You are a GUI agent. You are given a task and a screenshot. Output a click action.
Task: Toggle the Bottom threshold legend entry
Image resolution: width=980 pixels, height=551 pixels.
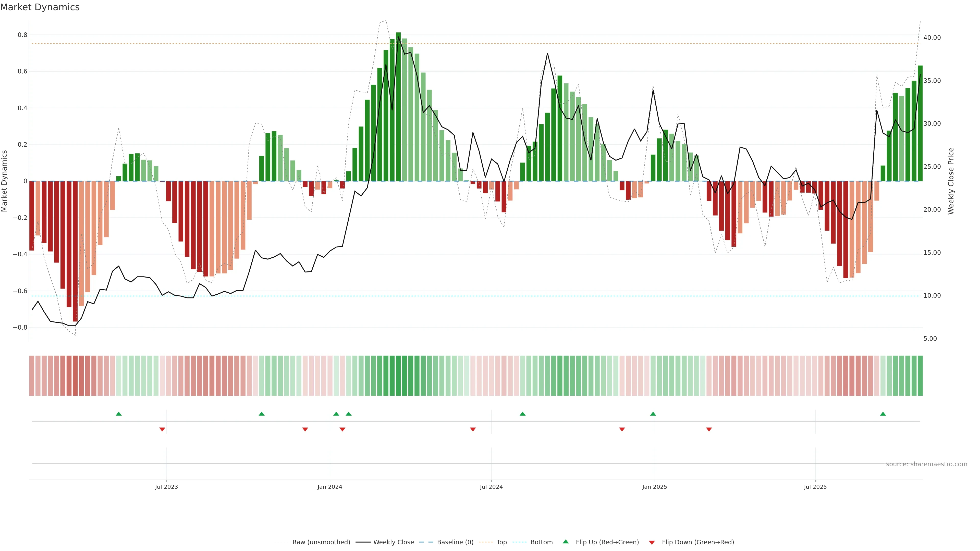pyautogui.click(x=541, y=542)
